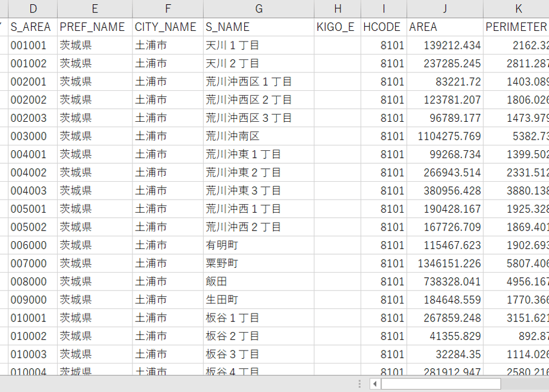Select cell 荒川沖西区１丁目
The image size is (549, 392).
[x=258, y=81]
